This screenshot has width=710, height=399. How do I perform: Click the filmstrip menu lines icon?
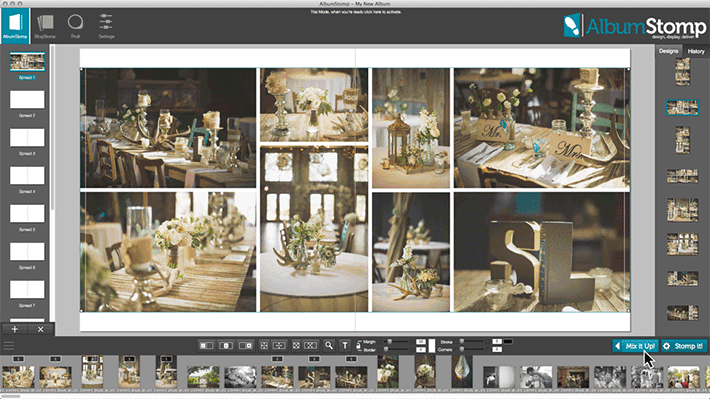[x=9, y=346]
